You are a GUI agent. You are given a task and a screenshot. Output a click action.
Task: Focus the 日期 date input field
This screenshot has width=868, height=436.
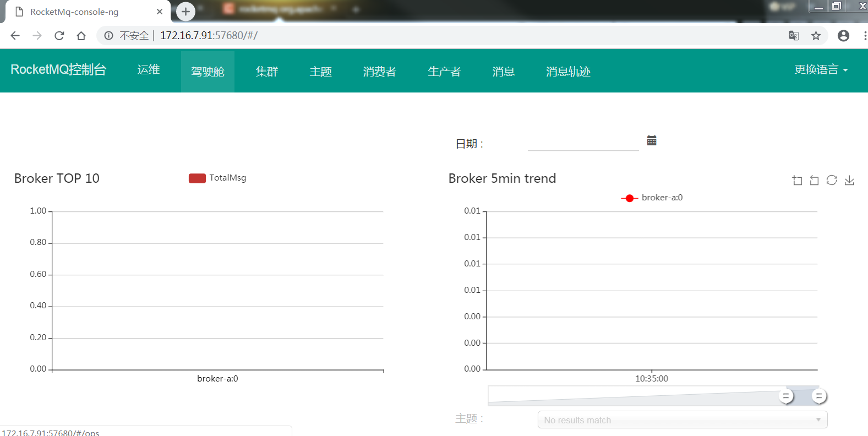pyautogui.click(x=583, y=143)
